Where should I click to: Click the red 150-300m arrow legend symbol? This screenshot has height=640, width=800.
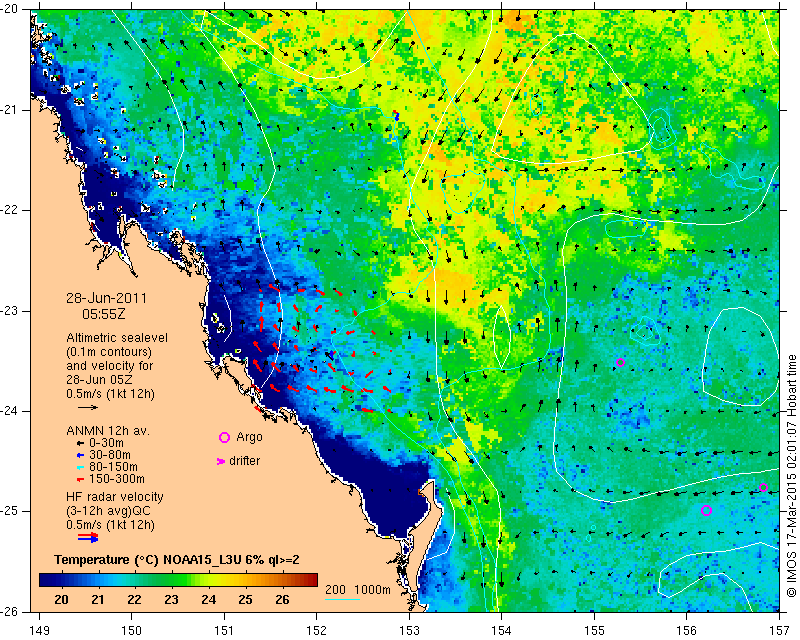[80, 480]
